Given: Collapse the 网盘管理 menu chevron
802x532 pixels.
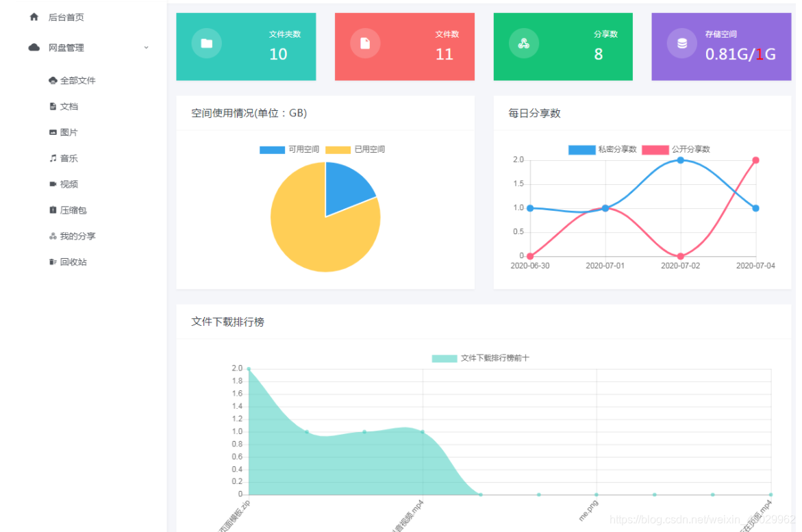Looking at the screenshot, I should [147, 47].
